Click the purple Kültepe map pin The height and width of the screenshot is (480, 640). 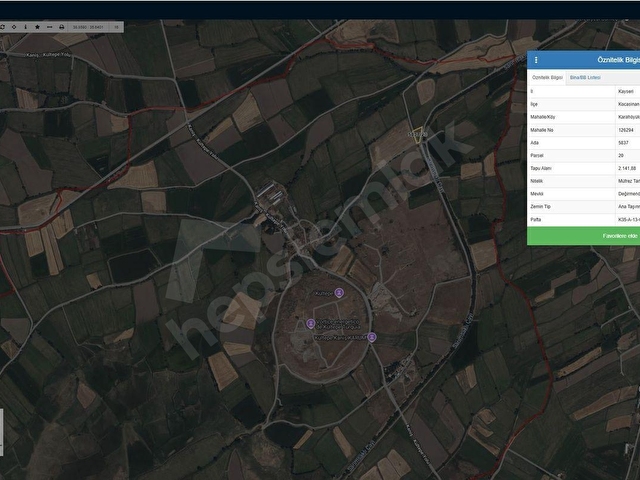[x=339, y=293]
